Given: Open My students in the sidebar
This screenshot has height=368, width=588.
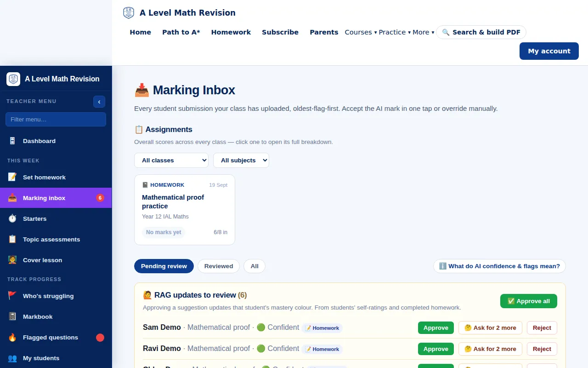Looking at the screenshot, I should pos(56,358).
